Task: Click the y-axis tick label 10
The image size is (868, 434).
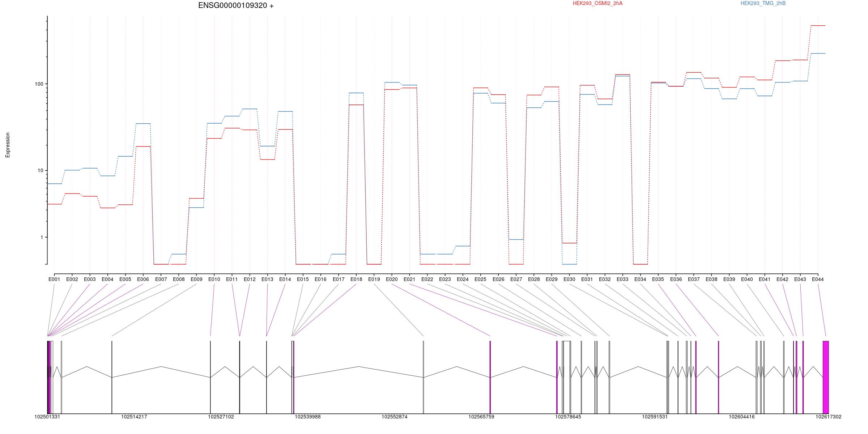Action: coord(40,170)
